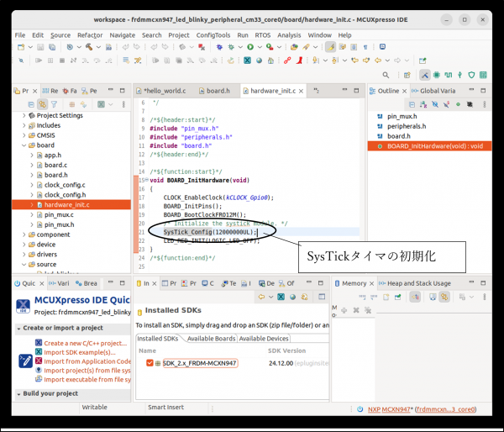Screen dimensions: 504x432
Task: Open the ConfigTools menu
Action: click(213, 35)
